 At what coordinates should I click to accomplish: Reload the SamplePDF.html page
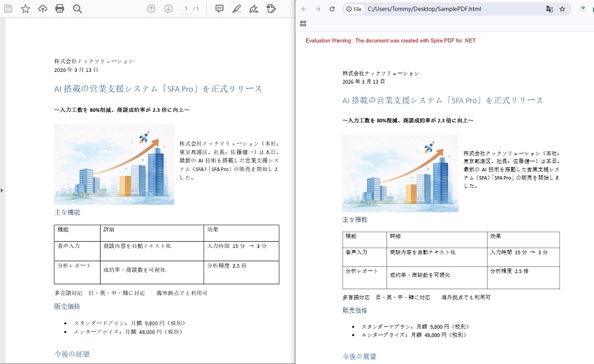[x=332, y=8]
